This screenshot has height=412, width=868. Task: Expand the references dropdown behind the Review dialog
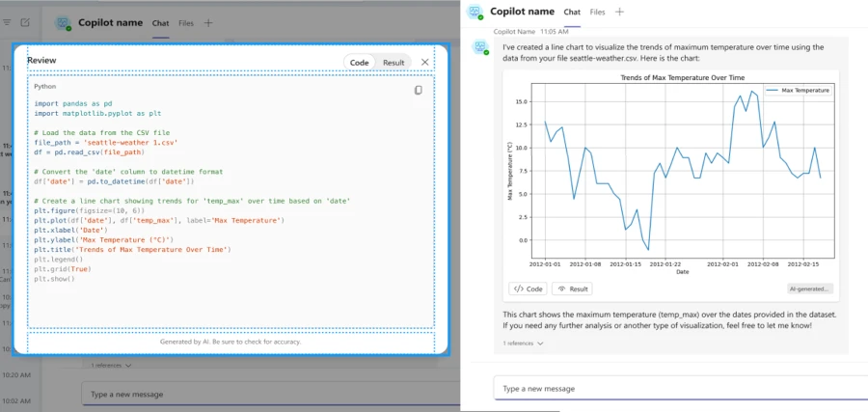(x=128, y=366)
